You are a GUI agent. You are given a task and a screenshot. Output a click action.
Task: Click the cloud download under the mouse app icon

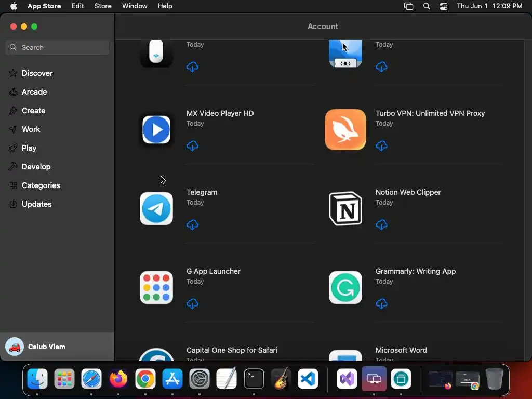point(192,66)
